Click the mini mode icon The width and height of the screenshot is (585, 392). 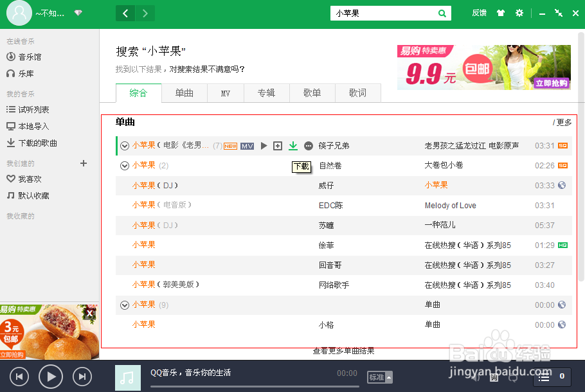coord(559,13)
